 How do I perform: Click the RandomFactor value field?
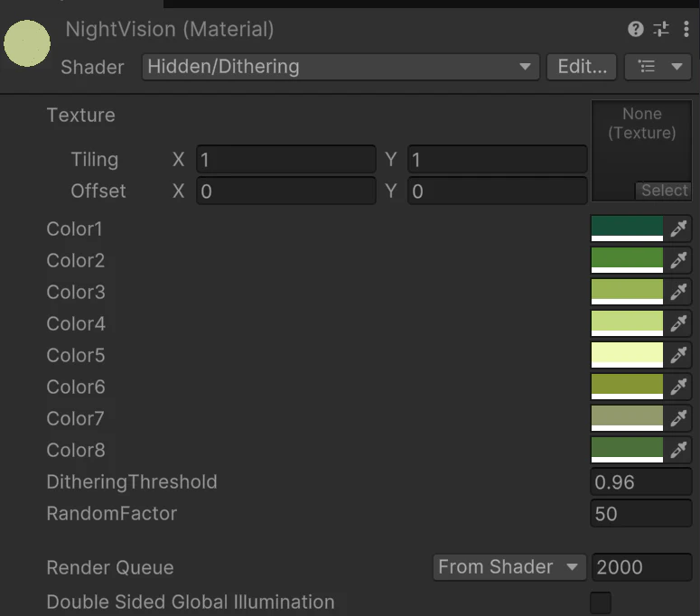641,514
